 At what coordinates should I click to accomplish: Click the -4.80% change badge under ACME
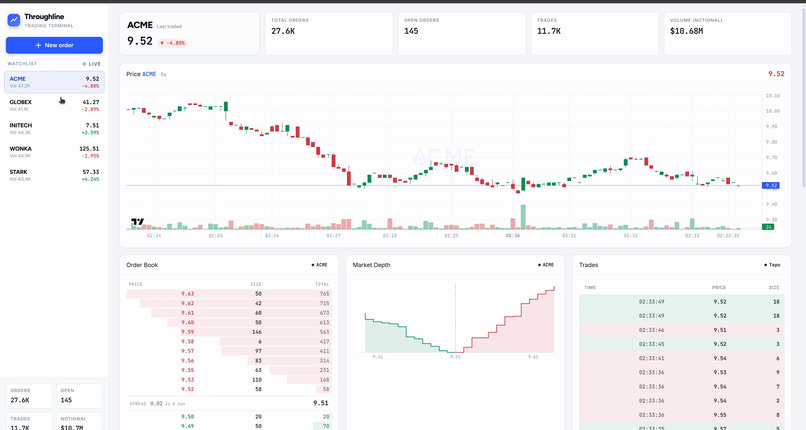tap(172, 43)
